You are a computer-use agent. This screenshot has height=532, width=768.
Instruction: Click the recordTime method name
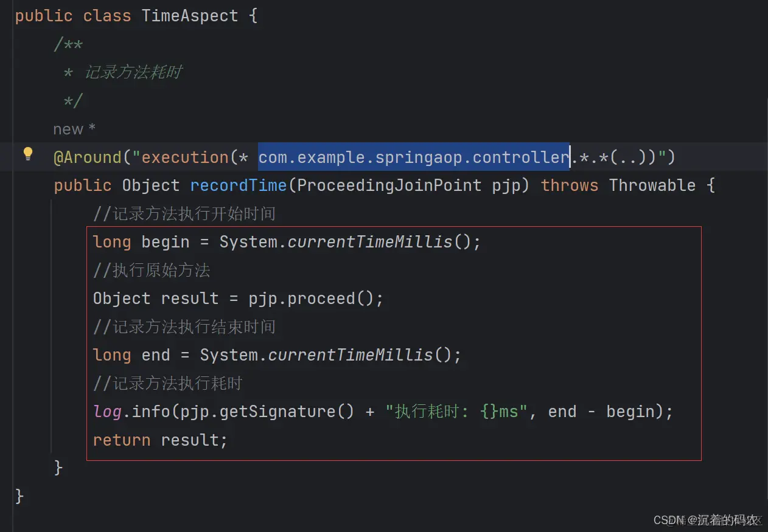[238, 185]
